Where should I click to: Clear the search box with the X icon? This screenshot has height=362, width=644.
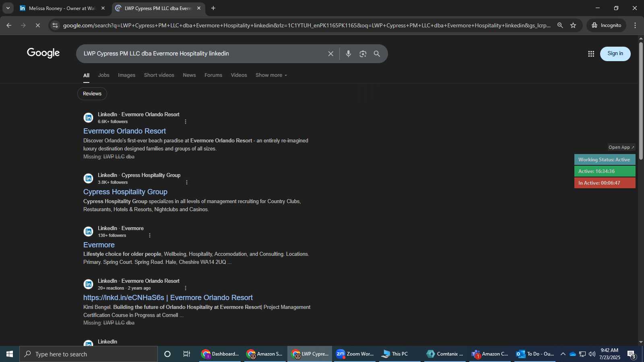click(x=330, y=53)
